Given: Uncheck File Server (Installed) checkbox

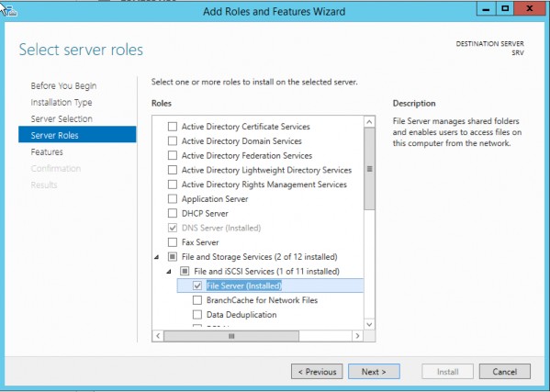Looking at the screenshot, I should click(197, 286).
